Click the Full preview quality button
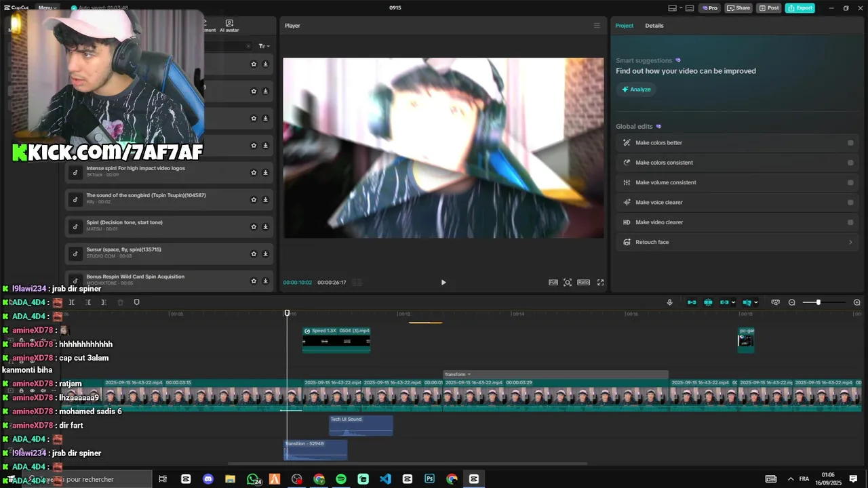 tap(553, 283)
